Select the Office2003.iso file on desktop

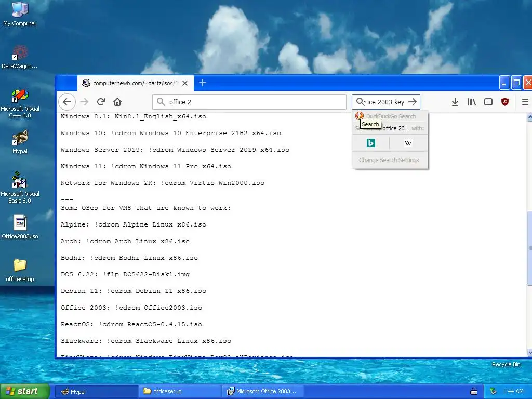point(20,227)
